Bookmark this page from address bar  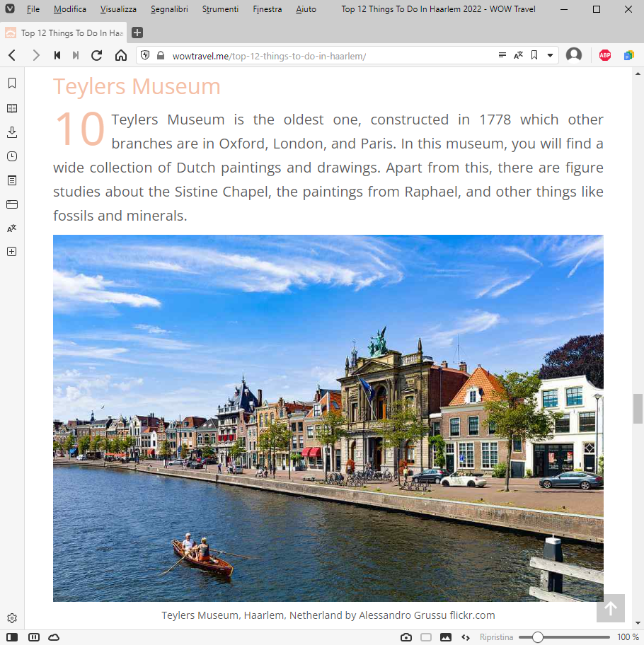(x=534, y=55)
